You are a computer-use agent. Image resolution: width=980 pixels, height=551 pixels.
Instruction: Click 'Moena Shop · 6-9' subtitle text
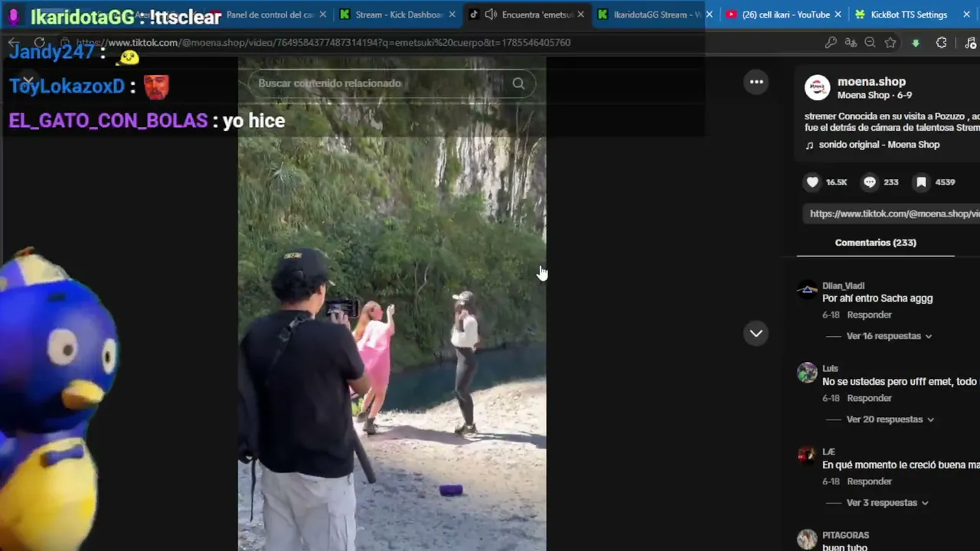[874, 96]
